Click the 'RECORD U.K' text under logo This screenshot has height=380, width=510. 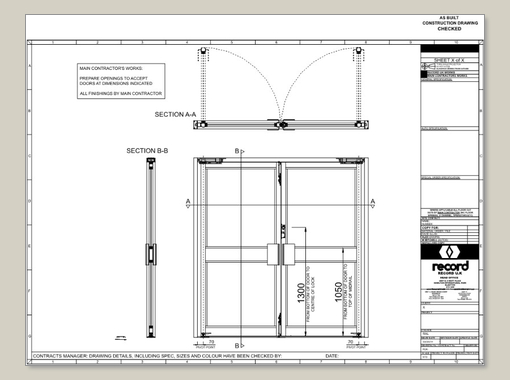pos(450,273)
